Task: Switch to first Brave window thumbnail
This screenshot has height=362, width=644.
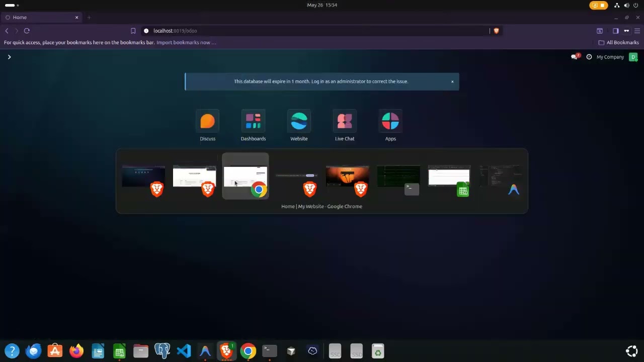Action: (143, 177)
